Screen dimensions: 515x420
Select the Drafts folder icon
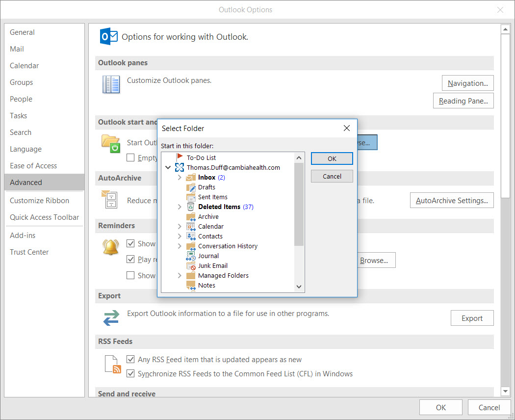click(191, 187)
